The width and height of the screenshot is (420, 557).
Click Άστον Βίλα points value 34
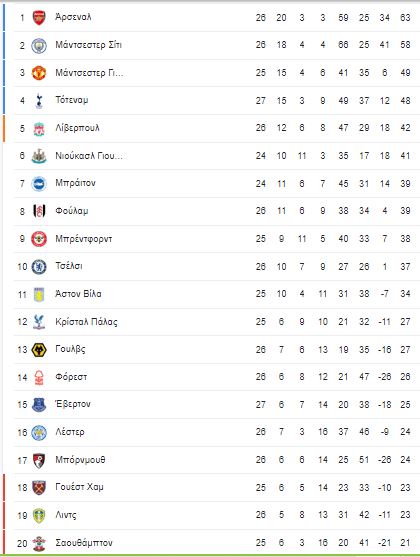tap(405, 294)
